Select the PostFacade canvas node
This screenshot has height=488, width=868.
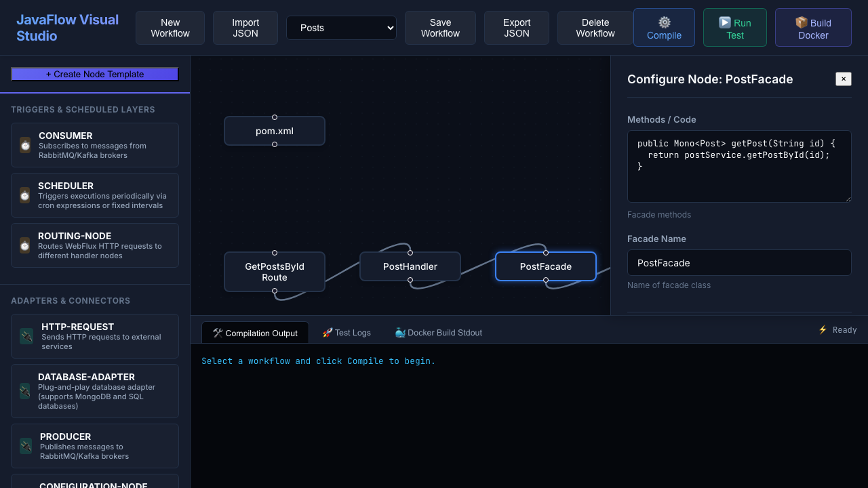tap(546, 266)
